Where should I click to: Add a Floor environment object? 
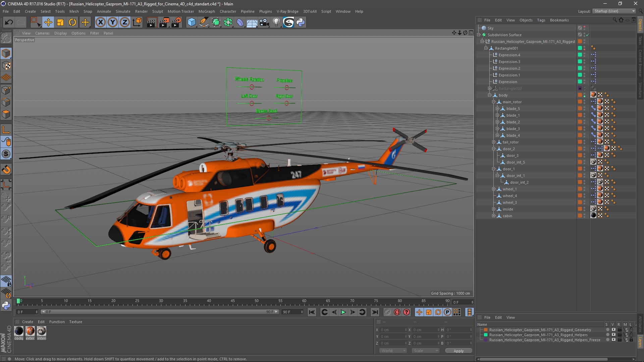click(x=252, y=22)
